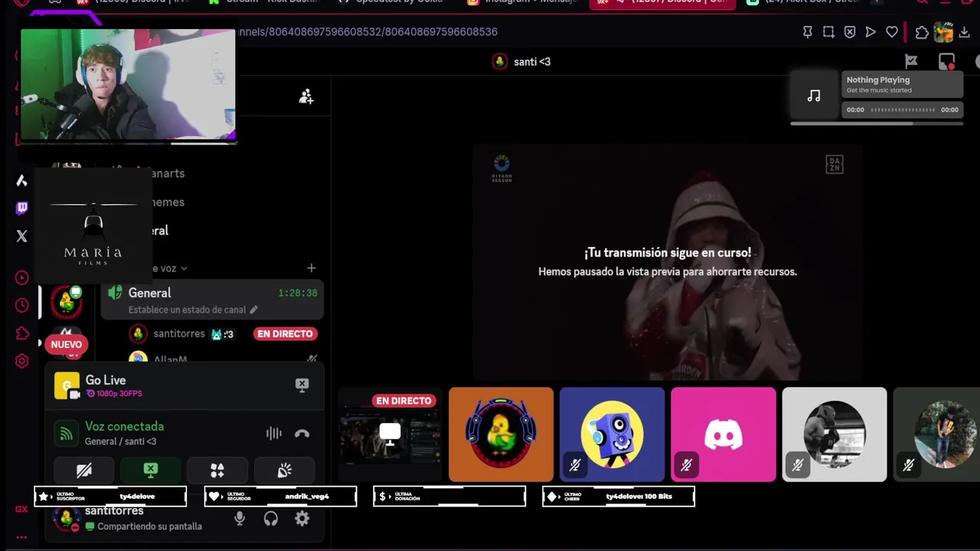Click the 1080p 30FPS stream quality label
Image resolution: width=980 pixels, height=551 pixels.
click(x=114, y=393)
